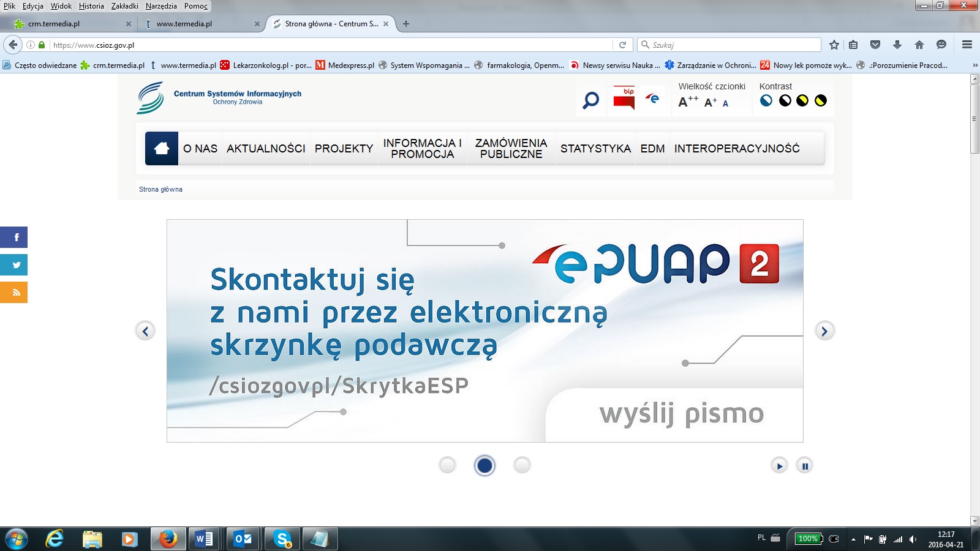Screen dimensions: 980x551
Task: Open the RSS feed side button
Action: click(14, 293)
